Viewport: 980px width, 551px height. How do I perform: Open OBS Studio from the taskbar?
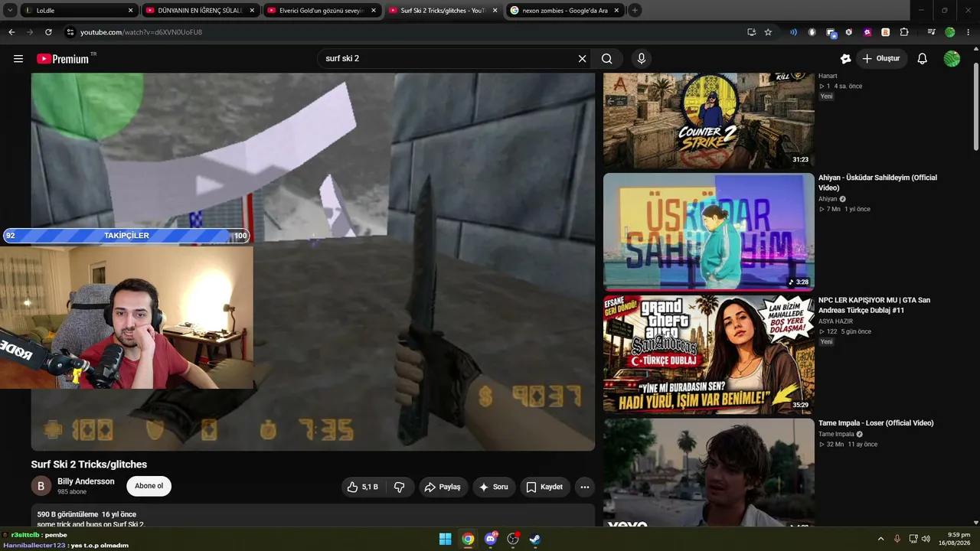[x=513, y=539]
